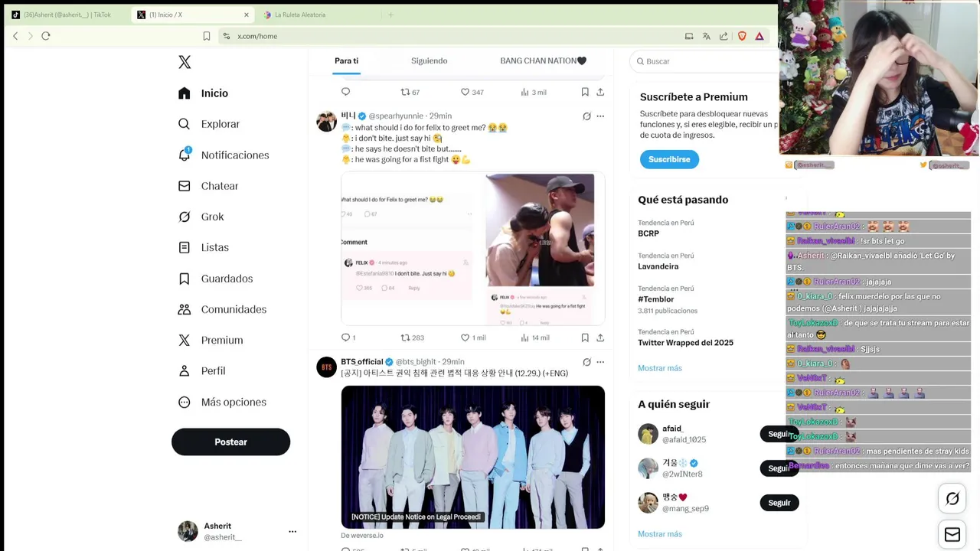Click the Comunidades people icon
This screenshot has height=551, width=980.
[184, 309]
